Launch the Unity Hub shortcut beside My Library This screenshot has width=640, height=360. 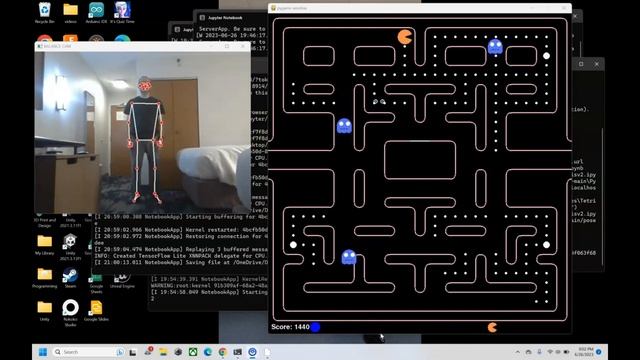[x=70, y=245]
